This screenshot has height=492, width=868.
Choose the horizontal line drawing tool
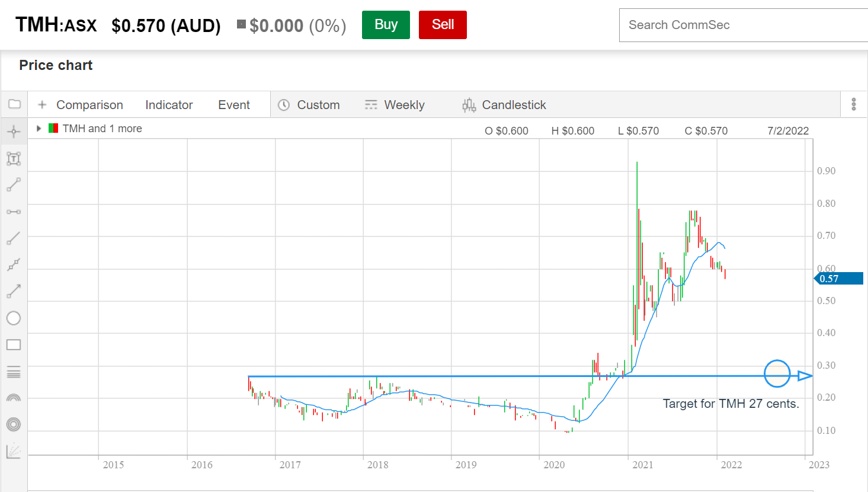(14, 212)
